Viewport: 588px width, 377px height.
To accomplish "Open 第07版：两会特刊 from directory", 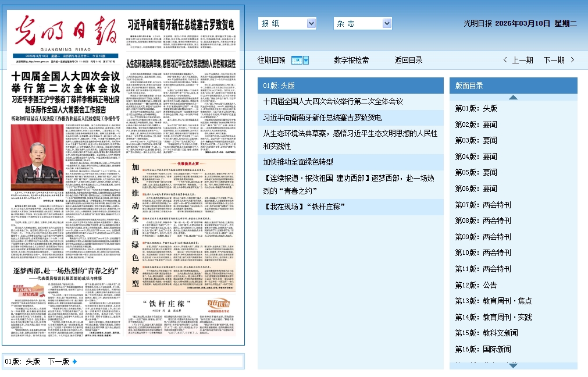I will pos(483,205).
